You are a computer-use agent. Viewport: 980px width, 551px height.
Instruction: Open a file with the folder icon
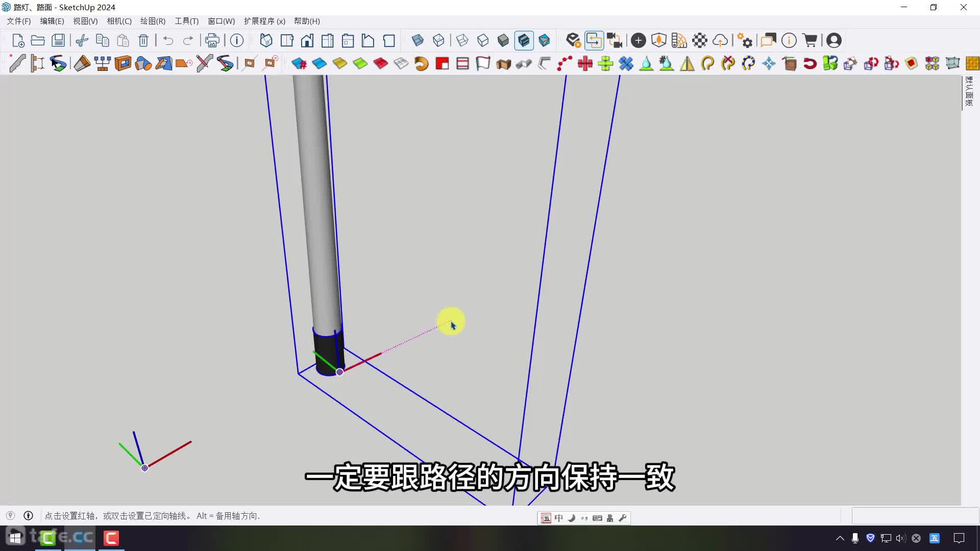coord(38,40)
